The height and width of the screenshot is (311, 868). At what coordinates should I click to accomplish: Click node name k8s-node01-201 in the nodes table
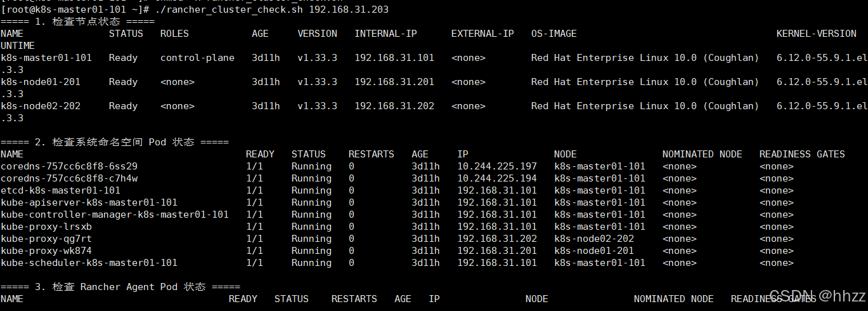(x=41, y=82)
